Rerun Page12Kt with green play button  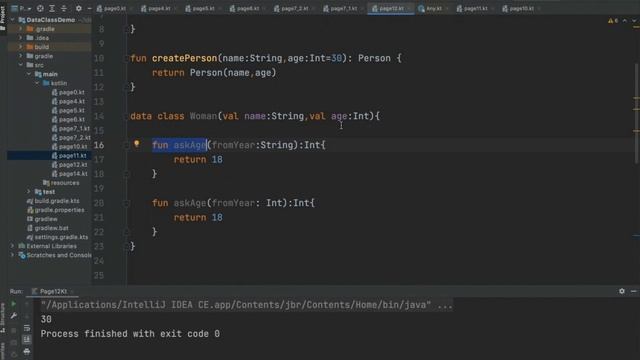click(x=13, y=304)
